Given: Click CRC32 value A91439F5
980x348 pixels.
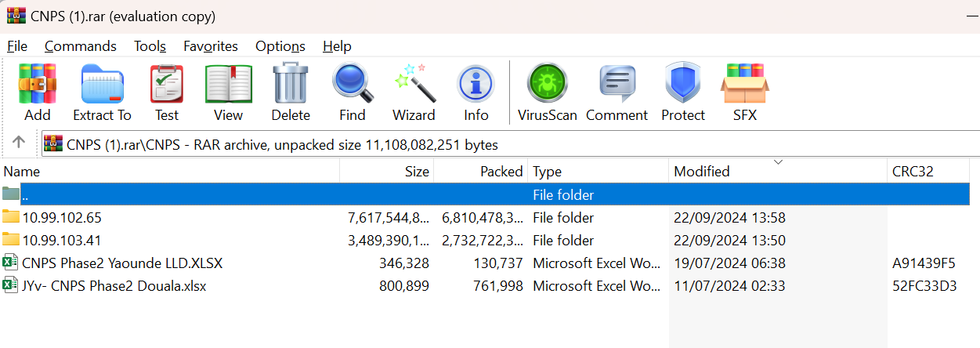Looking at the screenshot, I should coord(924,263).
